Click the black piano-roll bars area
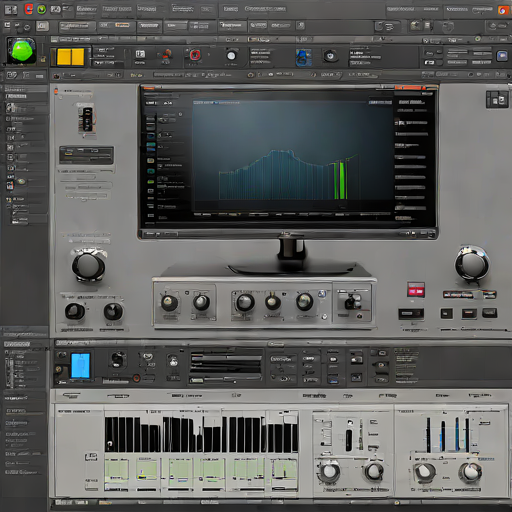 point(201,435)
